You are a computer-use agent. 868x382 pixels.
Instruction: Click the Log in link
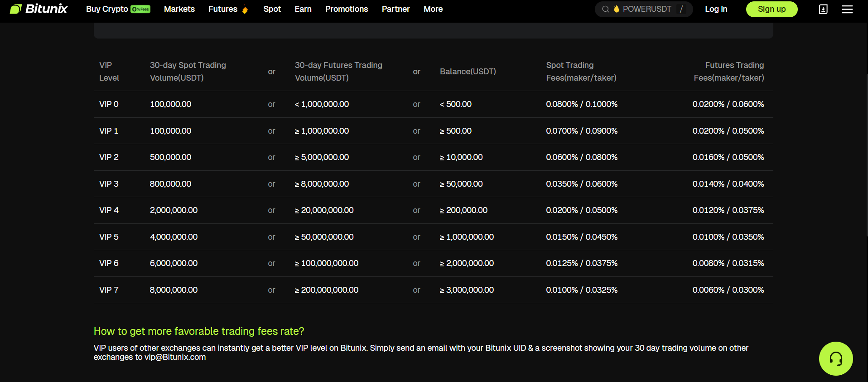[716, 9]
